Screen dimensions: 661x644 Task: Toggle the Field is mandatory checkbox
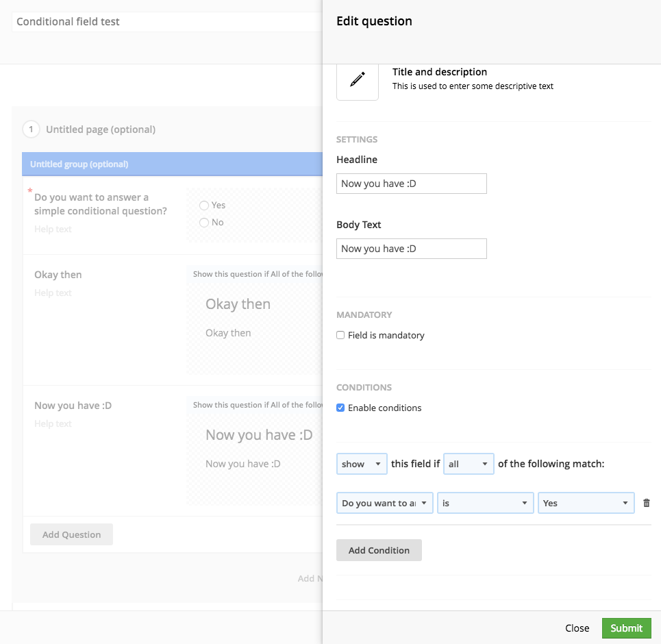340,336
